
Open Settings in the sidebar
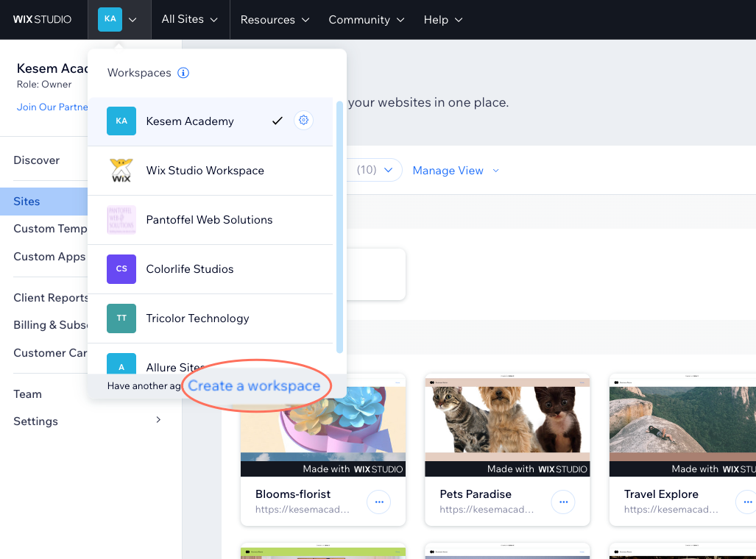click(x=35, y=421)
